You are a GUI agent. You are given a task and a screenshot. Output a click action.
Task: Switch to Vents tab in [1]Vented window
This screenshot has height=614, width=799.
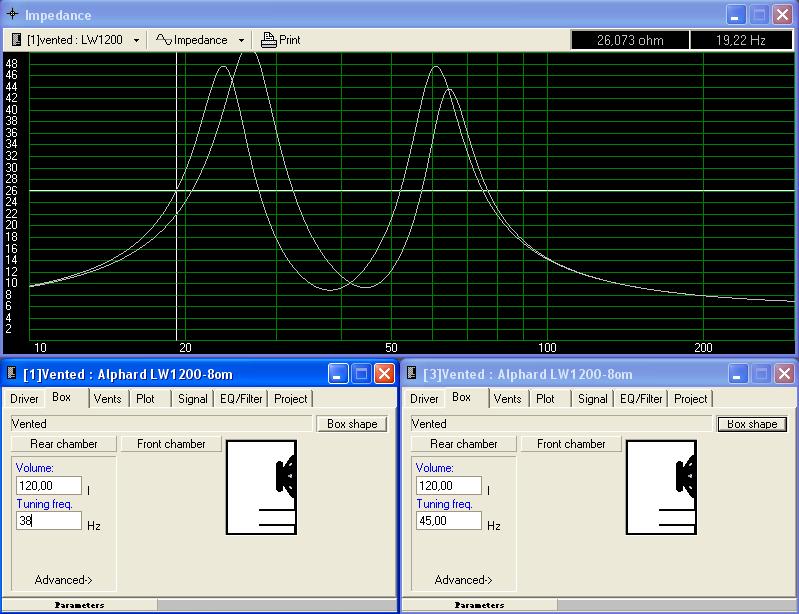pyautogui.click(x=107, y=398)
